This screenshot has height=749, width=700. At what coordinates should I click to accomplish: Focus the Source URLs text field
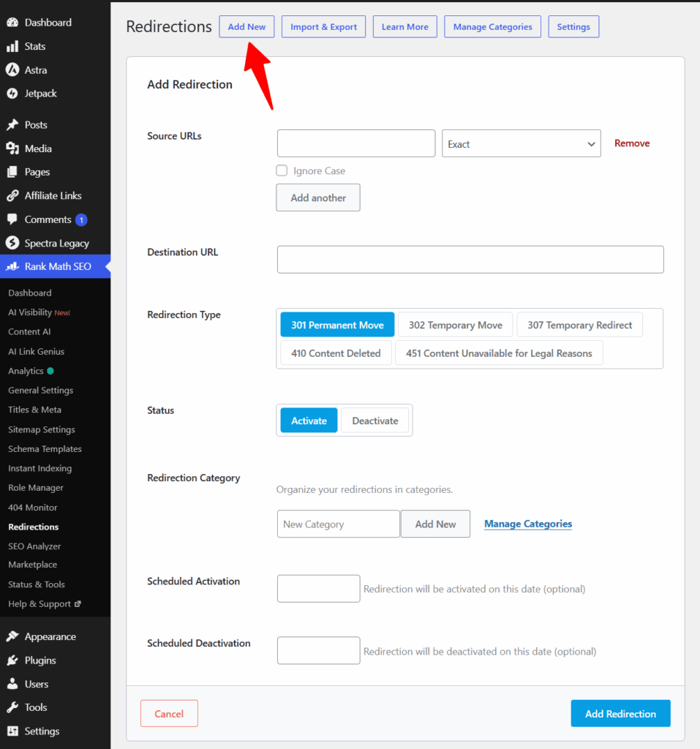pos(356,143)
